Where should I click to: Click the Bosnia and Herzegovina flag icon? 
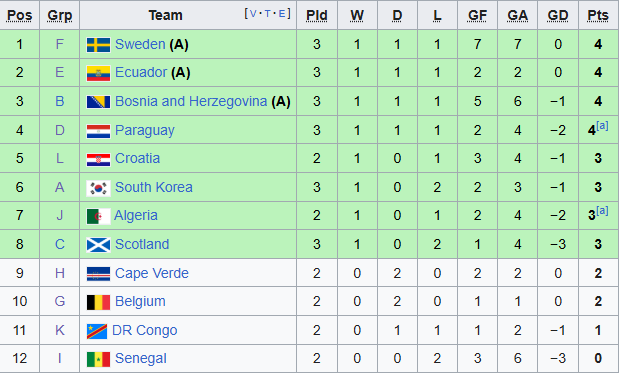coord(98,102)
